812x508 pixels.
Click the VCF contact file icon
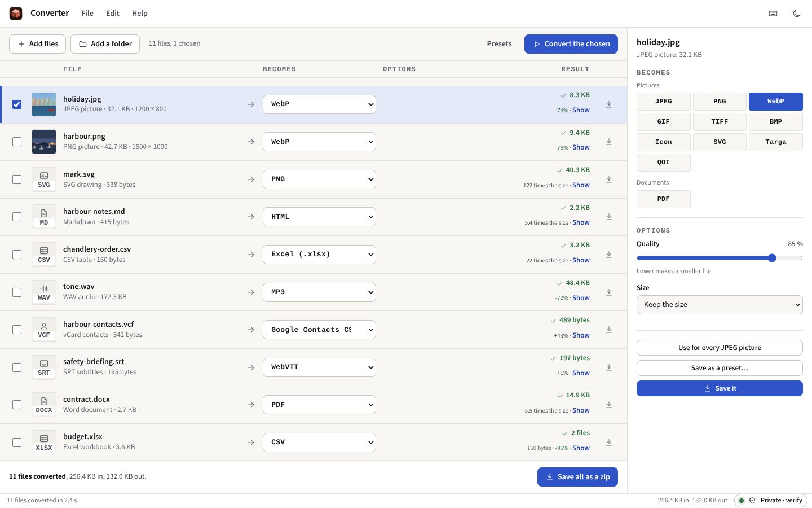tap(44, 330)
